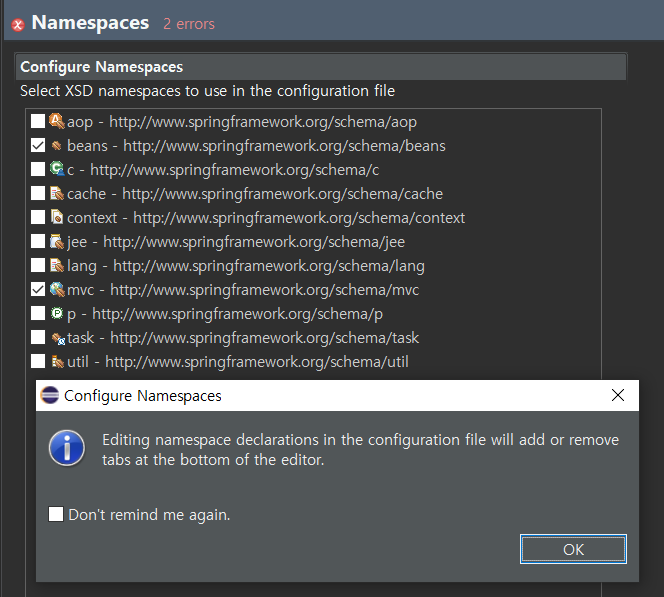This screenshot has width=664, height=597.
Task: Click the Eclipse logo in dialog title
Action: coord(50,395)
